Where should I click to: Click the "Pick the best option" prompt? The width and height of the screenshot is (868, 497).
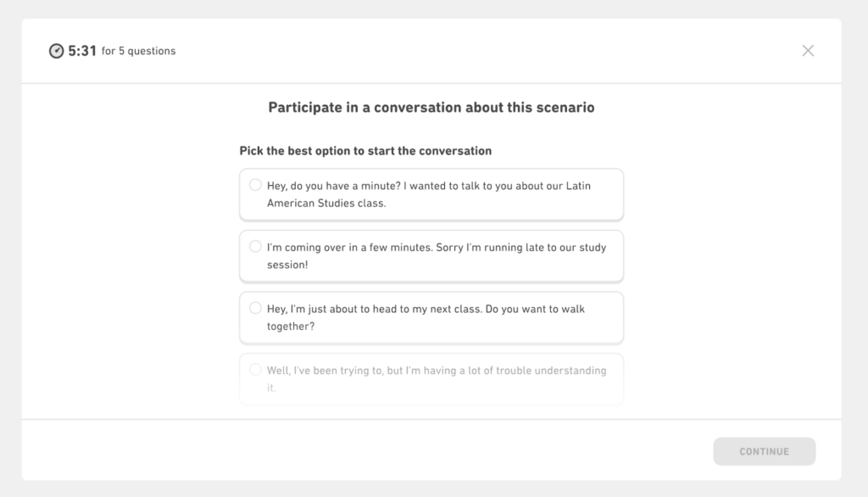pos(365,151)
